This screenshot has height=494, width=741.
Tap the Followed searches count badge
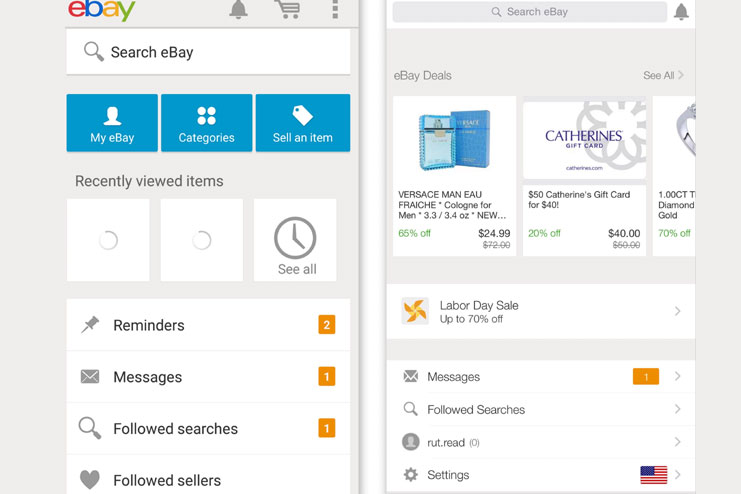[x=327, y=428]
